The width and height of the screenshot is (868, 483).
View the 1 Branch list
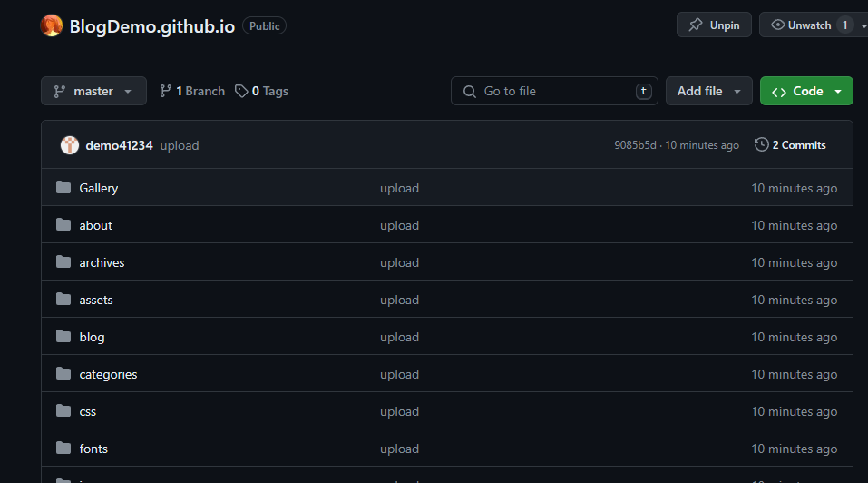click(192, 91)
